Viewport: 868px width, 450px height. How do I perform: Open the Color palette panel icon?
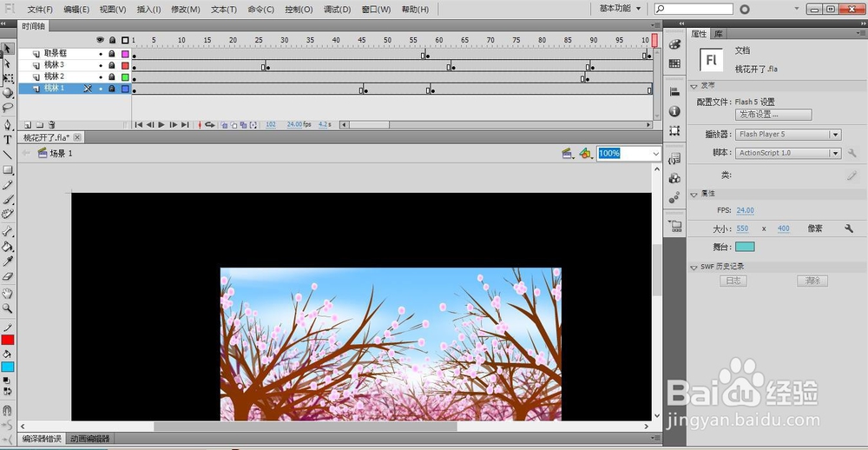674,45
